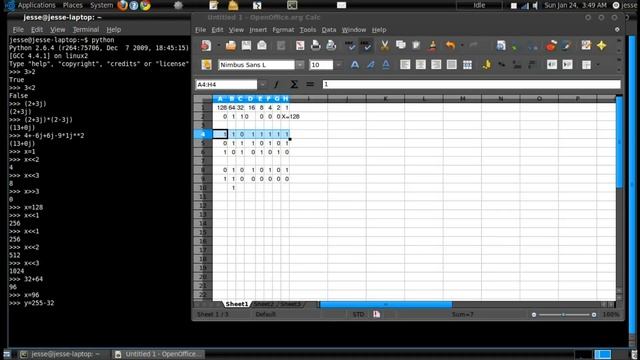Image resolution: width=640 pixels, height=360 pixels.
Task: Expand the Undo history dropdown arrow
Action: point(462,45)
